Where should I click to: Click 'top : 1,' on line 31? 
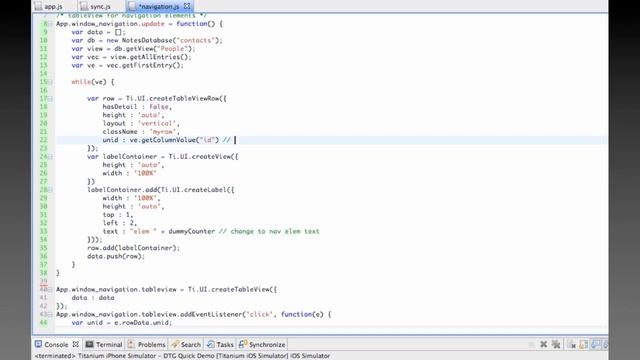[118, 215]
